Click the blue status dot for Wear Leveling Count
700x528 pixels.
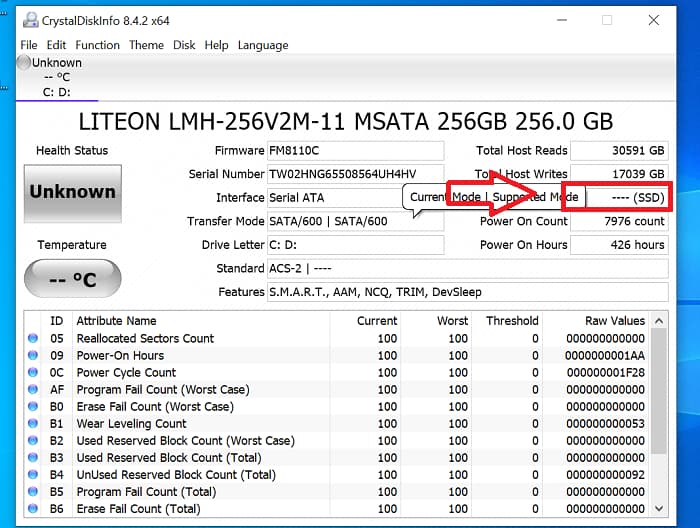pos(33,424)
